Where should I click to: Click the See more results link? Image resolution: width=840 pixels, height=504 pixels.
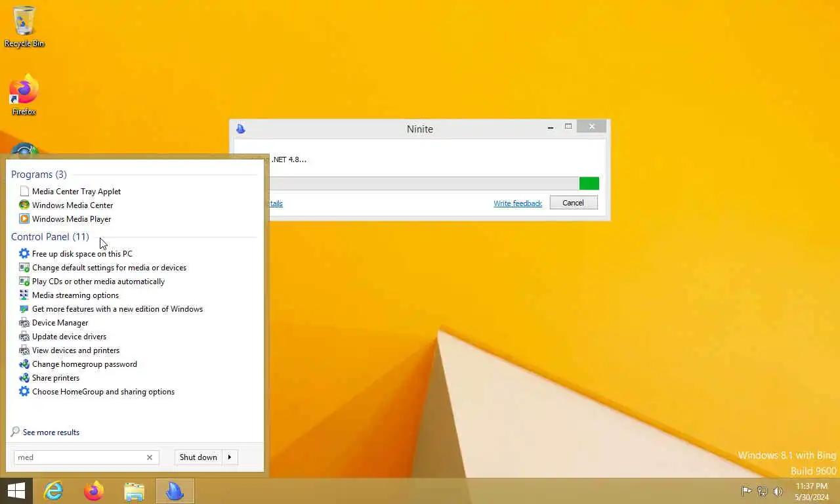51,432
